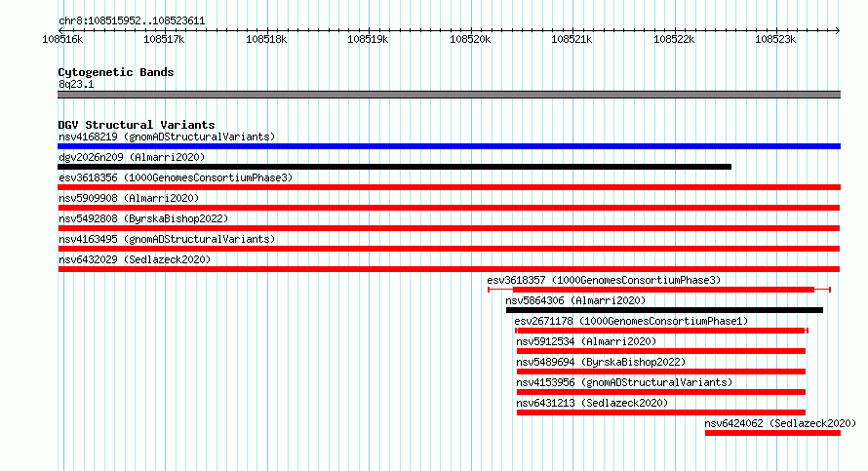This screenshot has width=868, height=471.
Task: Click the red nsv6431213 variant bar
Action: click(661, 412)
